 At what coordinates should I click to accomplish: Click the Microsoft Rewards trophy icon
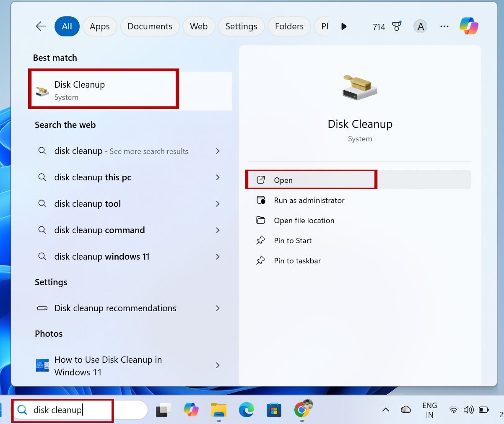(x=396, y=26)
